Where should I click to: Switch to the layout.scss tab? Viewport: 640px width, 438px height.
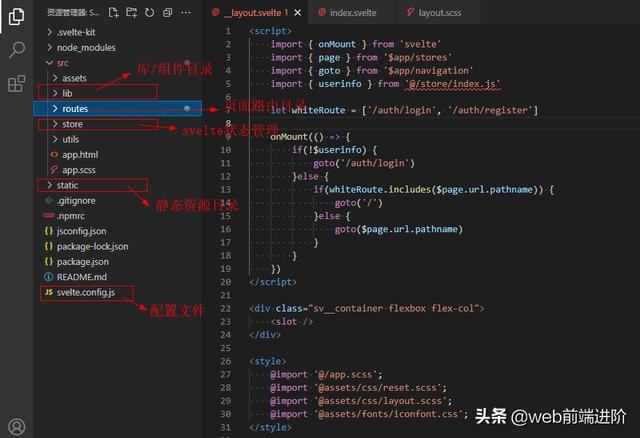(x=439, y=13)
